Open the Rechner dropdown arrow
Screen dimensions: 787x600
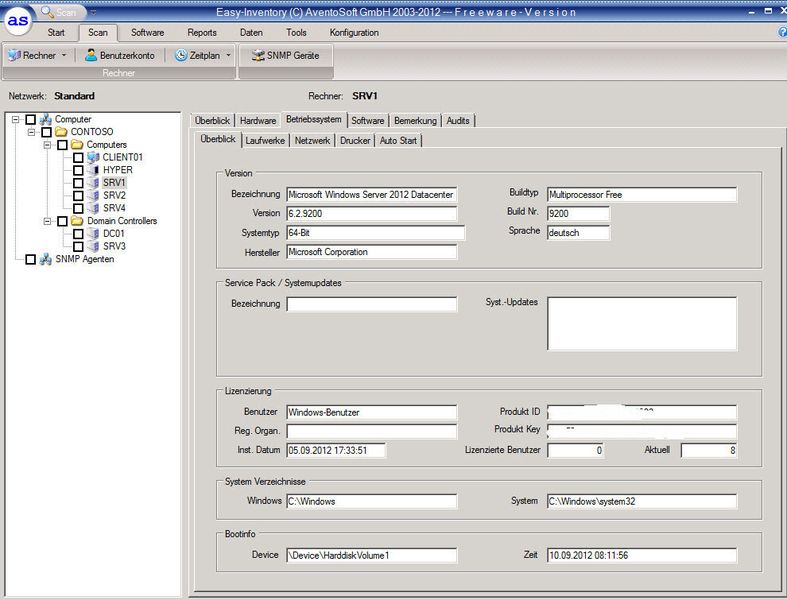click(x=64, y=55)
